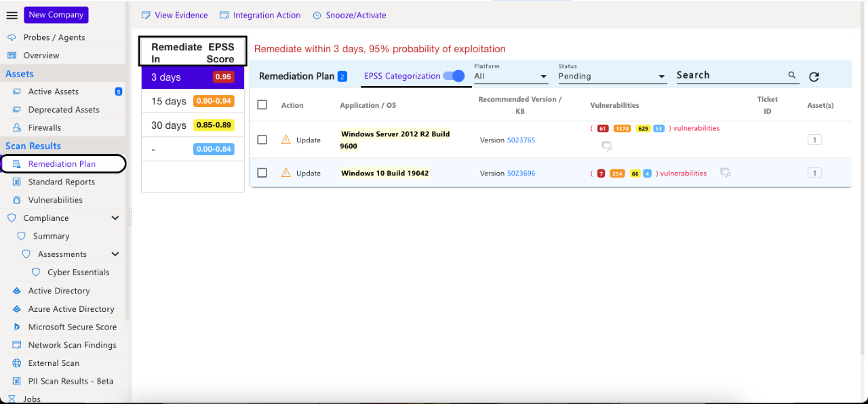This screenshot has width=868, height=404.
Task: Click the search magnifier icon
Action: [791, 75]
